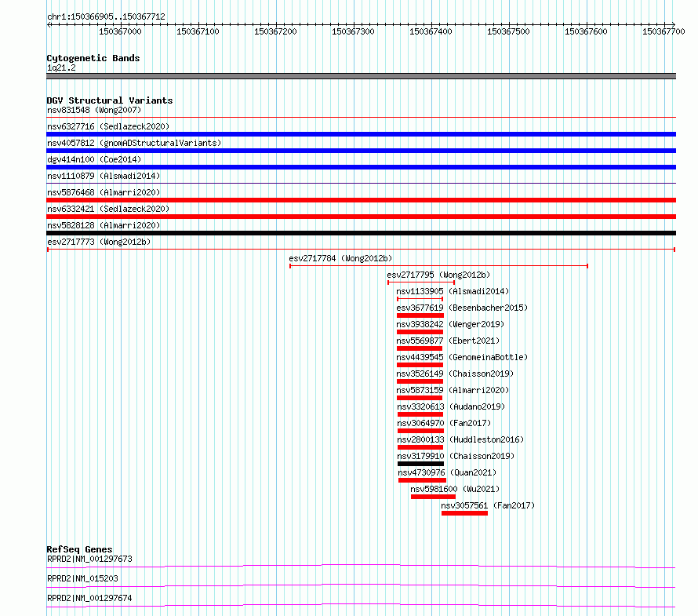Image resolution: width=698 pixels, height=616 pixels.
Task: Select the nsv5876468 red variant bar
Action: (361, 200)
